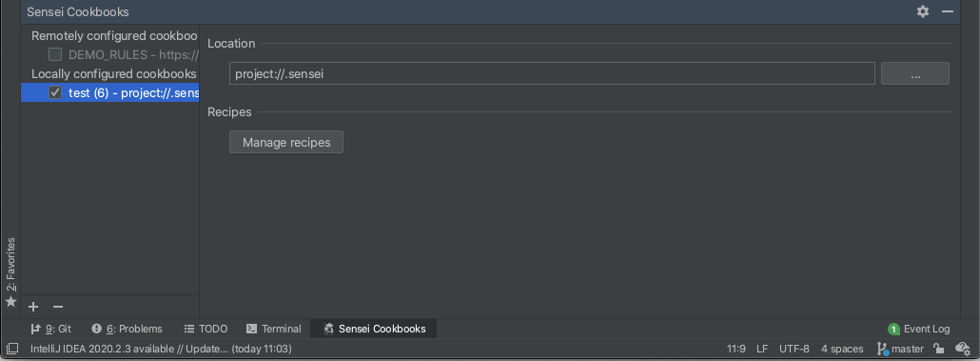Click the Manage recipes button
980x361 pixels.
click(x=286, y=142)
